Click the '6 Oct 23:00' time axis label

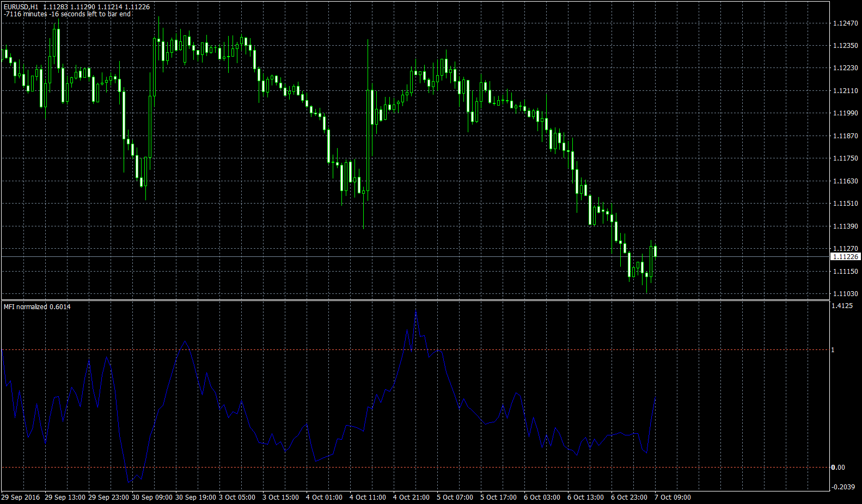[x=629, y=497]
